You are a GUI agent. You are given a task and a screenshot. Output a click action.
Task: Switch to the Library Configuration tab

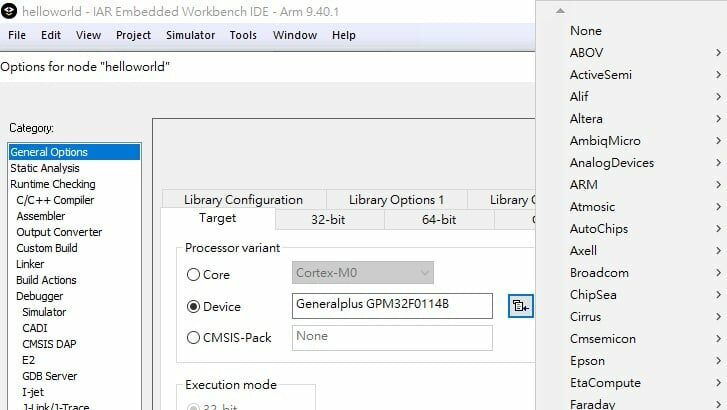click(243, 199)
